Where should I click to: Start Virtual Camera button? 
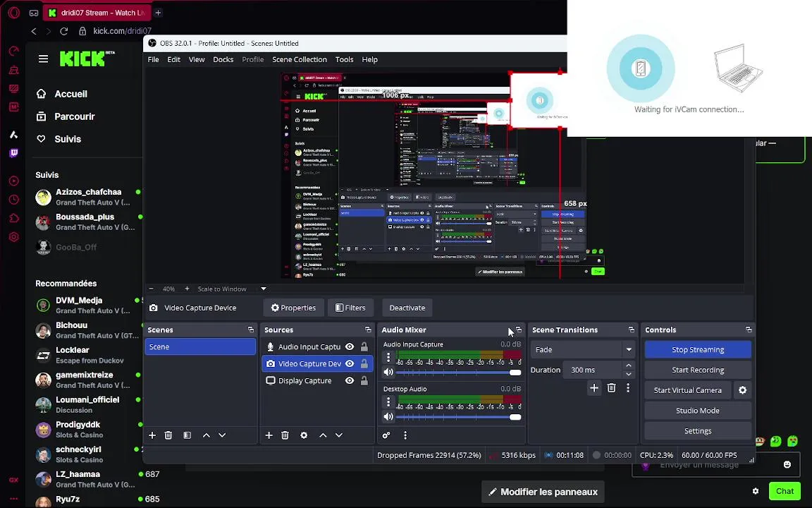[x=688, y=390]
